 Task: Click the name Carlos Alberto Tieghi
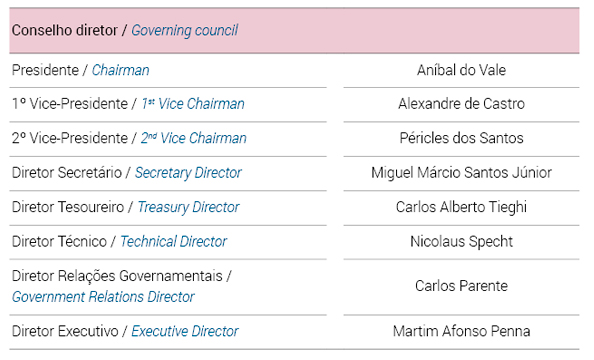pyautogui.click(x=461, y=208)
